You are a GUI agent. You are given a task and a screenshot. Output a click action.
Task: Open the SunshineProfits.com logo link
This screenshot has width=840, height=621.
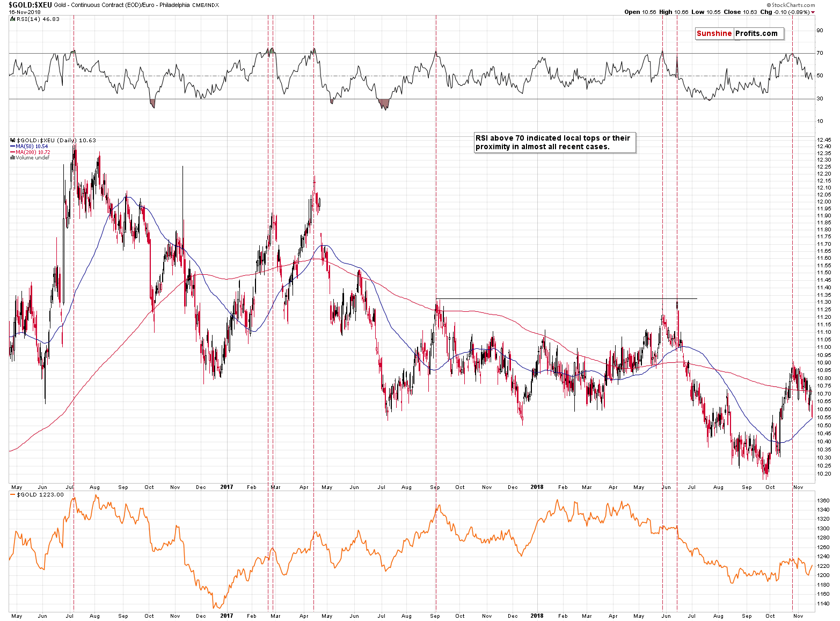point(739,33)
